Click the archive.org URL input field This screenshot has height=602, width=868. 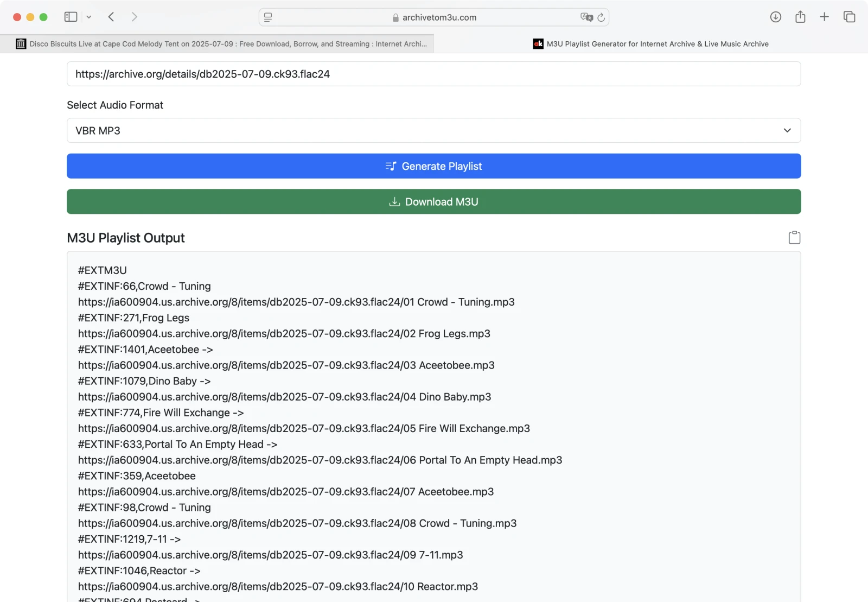(x=433, y=74)
